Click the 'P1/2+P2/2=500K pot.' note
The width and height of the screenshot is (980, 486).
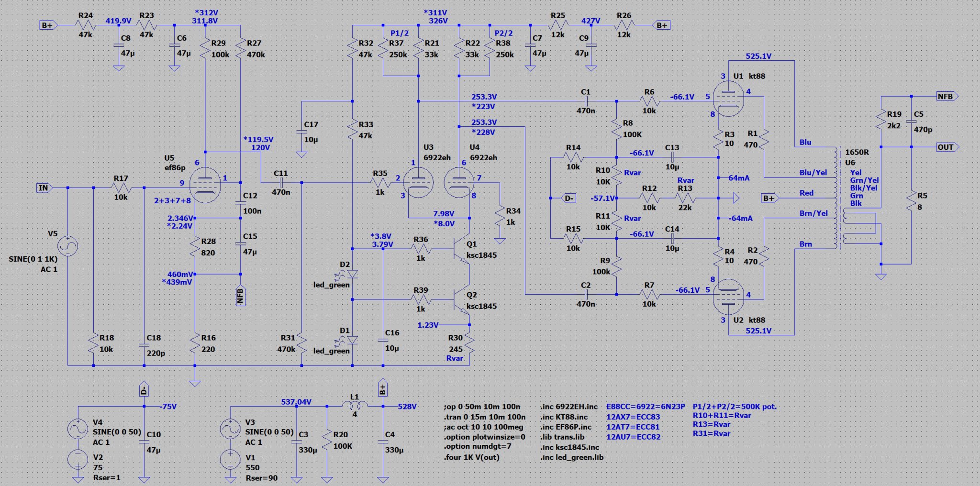coord(735,407)
